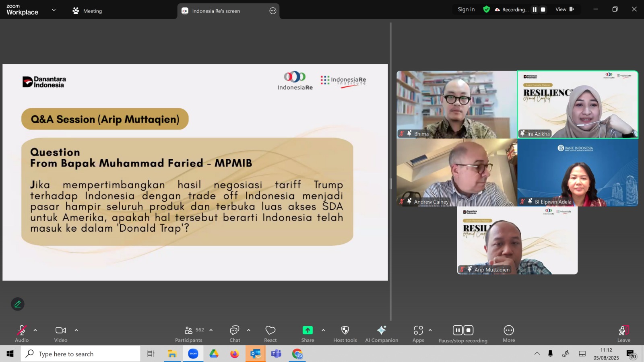Switch to the Meeting tab
The width and height of the screenshot is (644, 362).
point(87,11)
